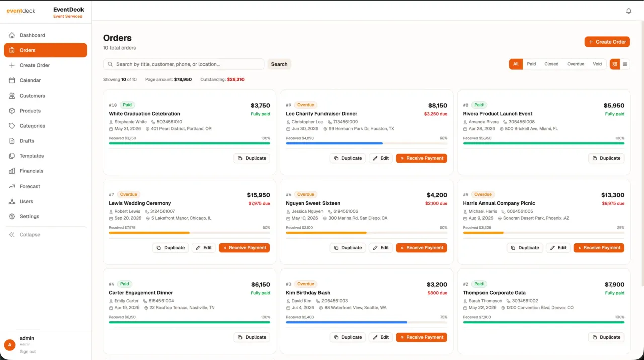644x360 pixels.
Task: Duplicate Lee Charity Fundraiser Dinner order
Action: (x=348, y=158)
